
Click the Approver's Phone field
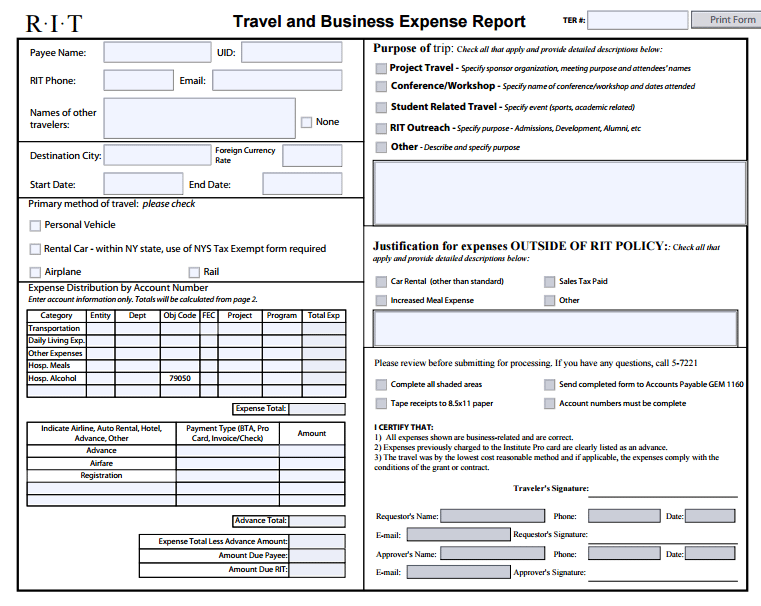(624, 553)
